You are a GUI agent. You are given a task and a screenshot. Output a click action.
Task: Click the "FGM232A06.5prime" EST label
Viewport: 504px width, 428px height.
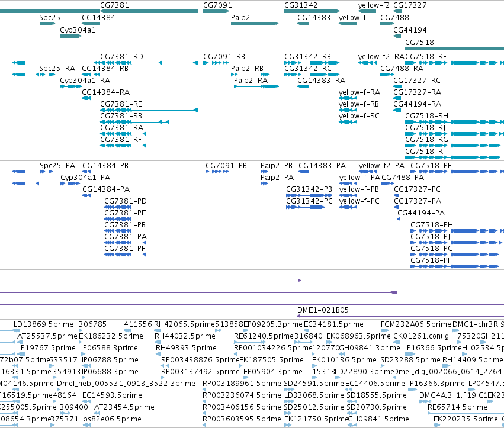[x=416, y=324]
